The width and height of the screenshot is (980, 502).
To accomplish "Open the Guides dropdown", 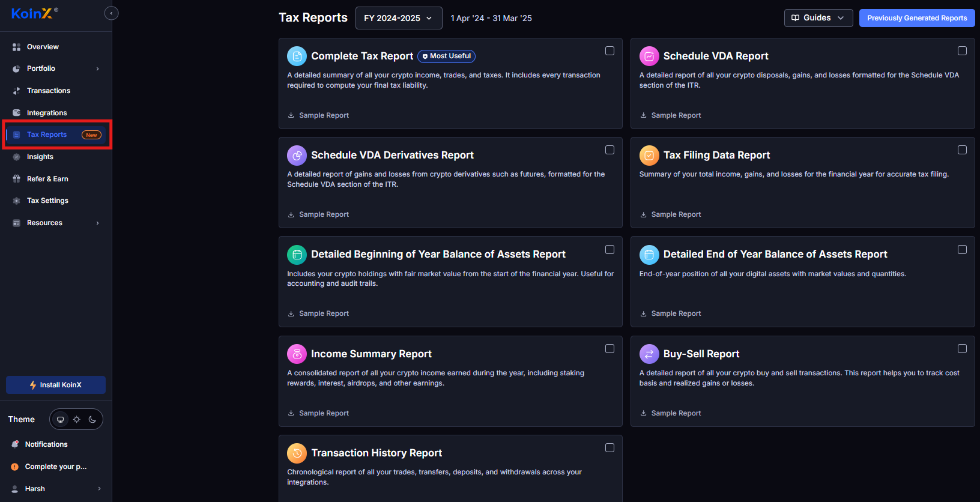I will pos(818,18).
